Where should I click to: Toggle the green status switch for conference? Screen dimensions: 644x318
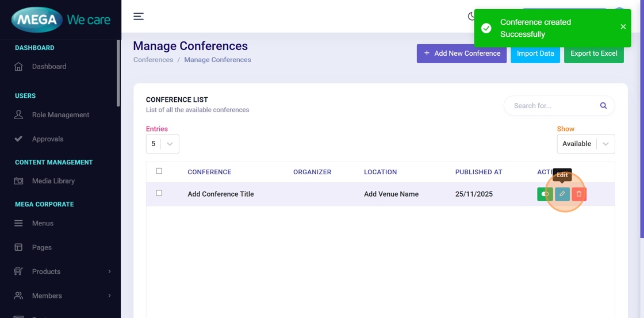pos(545,194)
